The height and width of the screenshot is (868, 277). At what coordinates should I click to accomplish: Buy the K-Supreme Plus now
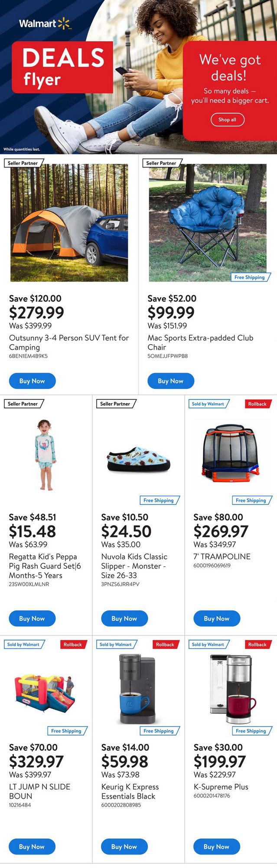point(216,847)
